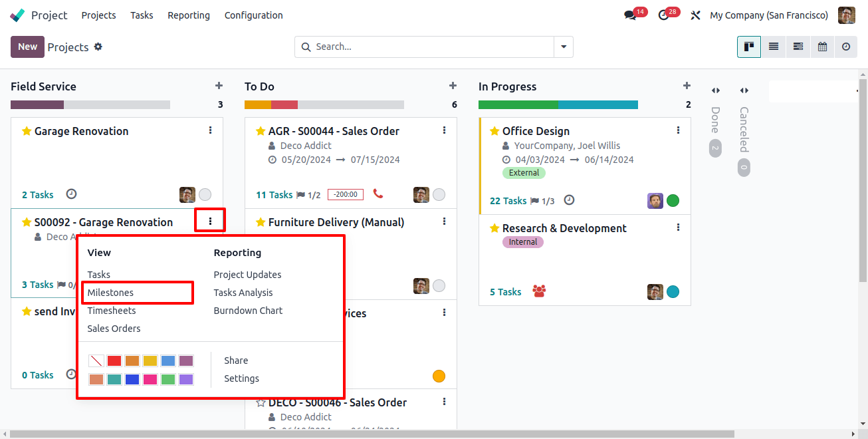Toggle favorite star on Garage Renovation

[27, 131]
